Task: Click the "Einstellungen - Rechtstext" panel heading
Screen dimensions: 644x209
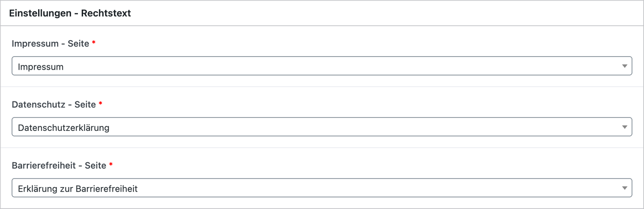Action: tap(70, 14)
